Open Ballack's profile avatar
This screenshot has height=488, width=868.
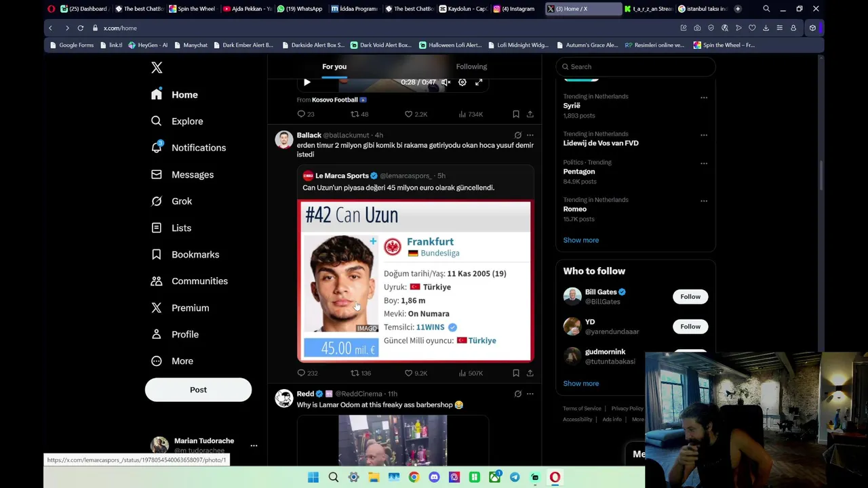[284, 140]
